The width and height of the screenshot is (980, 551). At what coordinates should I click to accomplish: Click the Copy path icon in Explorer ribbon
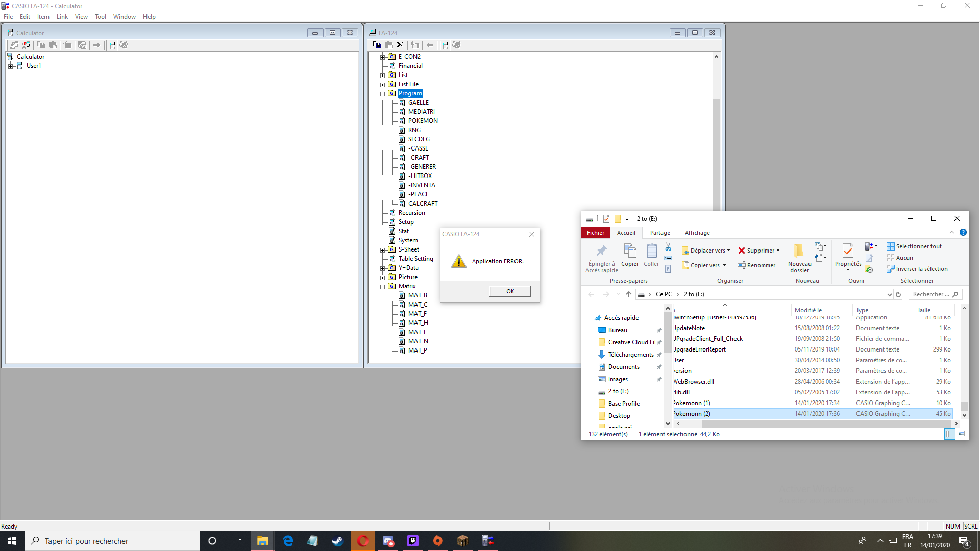click(668, 258)
